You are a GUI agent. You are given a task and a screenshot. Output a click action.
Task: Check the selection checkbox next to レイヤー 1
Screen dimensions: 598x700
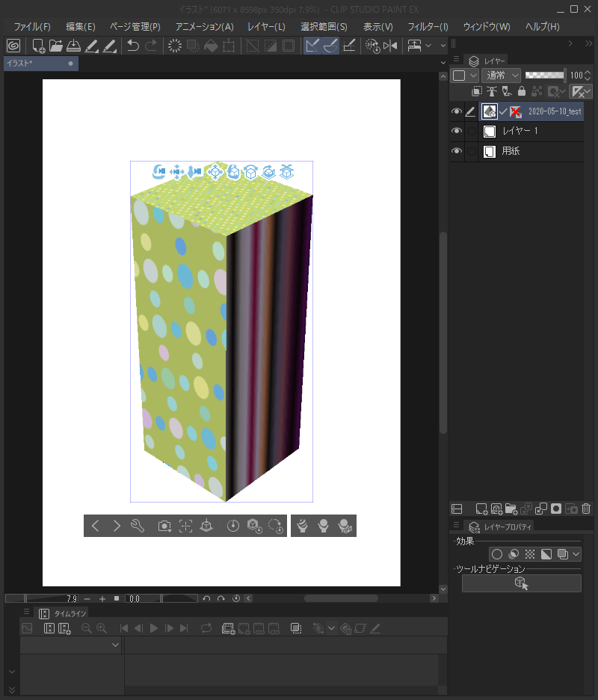coord(472,131)
